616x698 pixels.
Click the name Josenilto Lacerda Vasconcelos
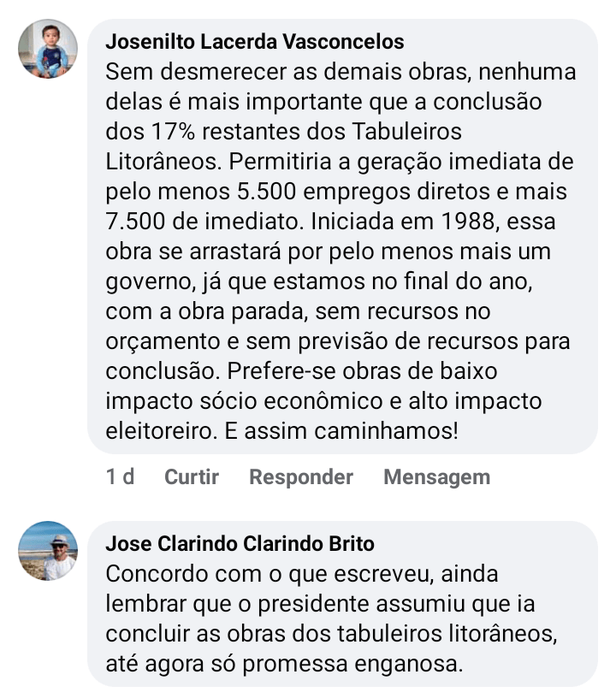point(254,42)
